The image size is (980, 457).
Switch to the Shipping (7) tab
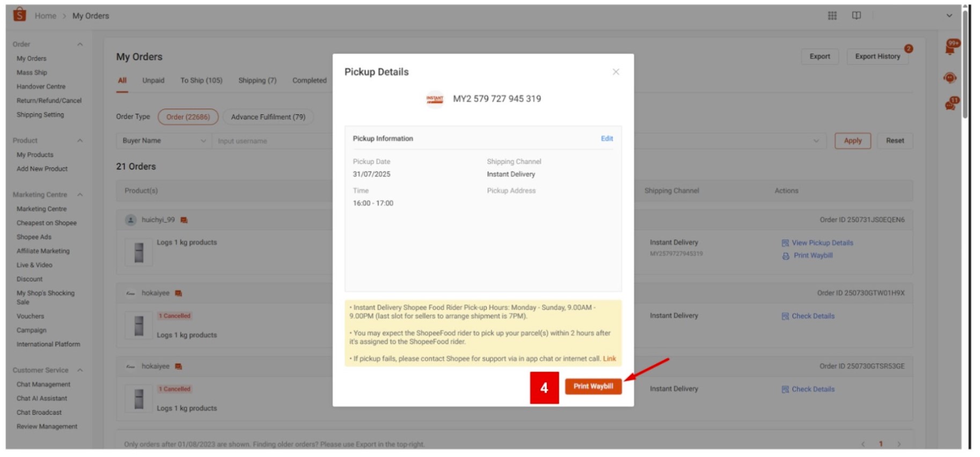257,80
